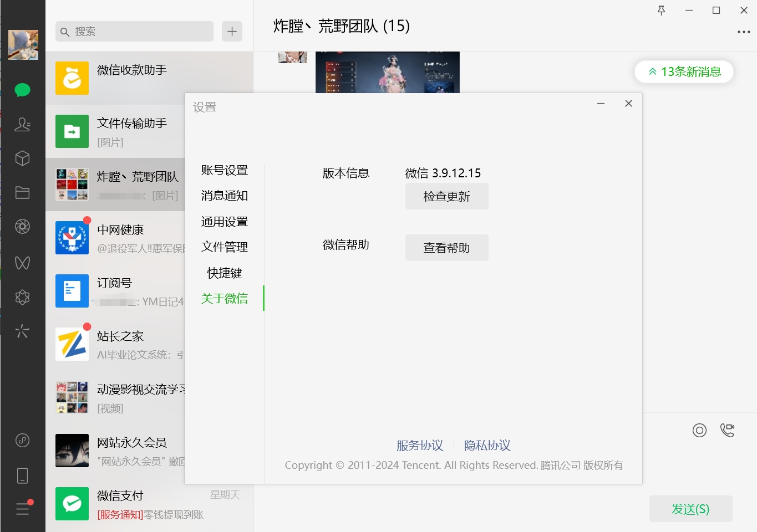This screenshot has width=757, height=532.
Task: Click the 微信收款助手 yellow avatar icon
Action: [72, 78]
